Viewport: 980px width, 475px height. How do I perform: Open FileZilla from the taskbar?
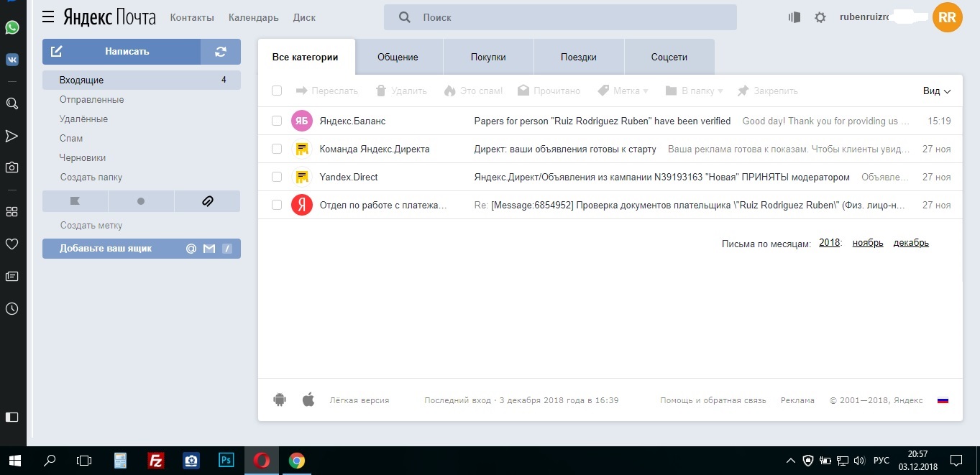[156, 461]
